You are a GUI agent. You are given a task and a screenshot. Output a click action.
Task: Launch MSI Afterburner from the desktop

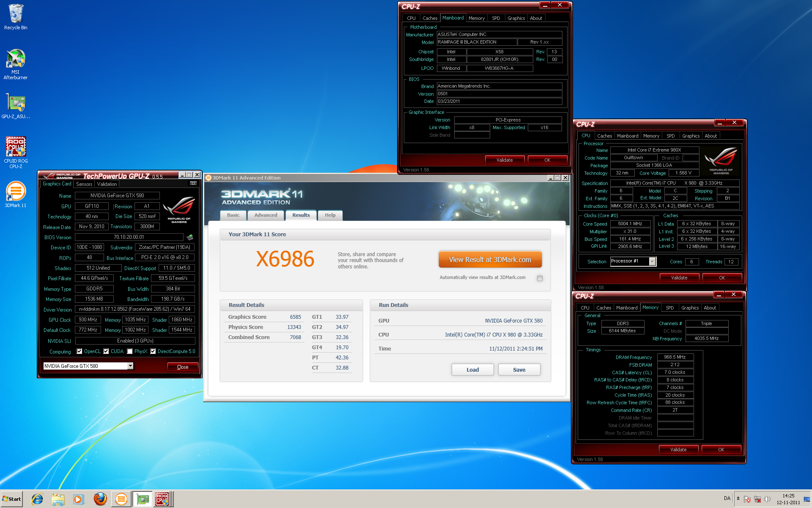coord(16,64)
